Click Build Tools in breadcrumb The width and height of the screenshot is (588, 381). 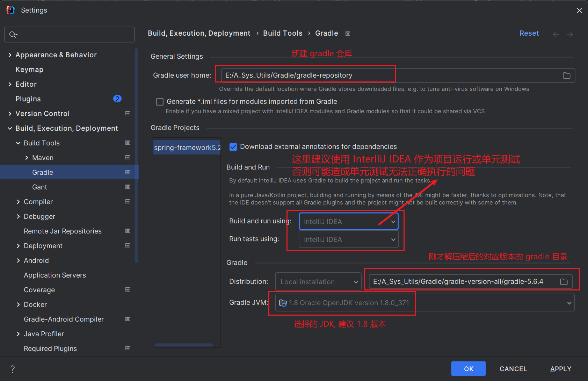(x=283, y=33)
